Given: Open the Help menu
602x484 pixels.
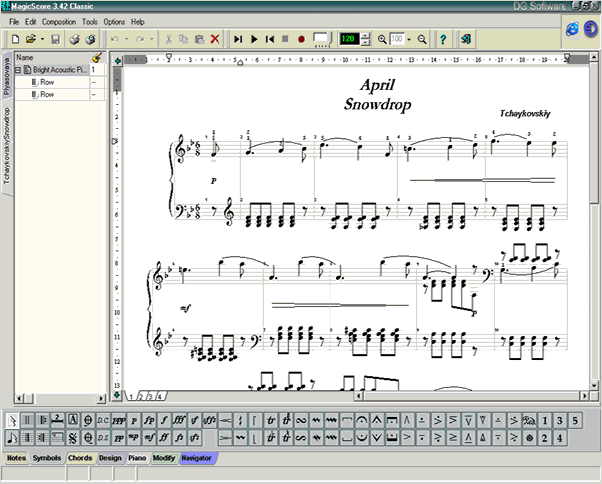Looking at the screenshot, I should pyautogui.click(x=137, y=22).
